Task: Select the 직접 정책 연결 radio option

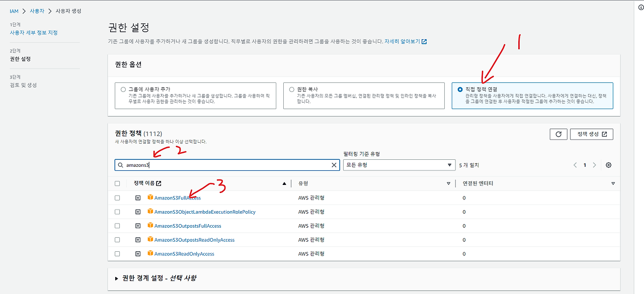Action: (x=460, y=89)
